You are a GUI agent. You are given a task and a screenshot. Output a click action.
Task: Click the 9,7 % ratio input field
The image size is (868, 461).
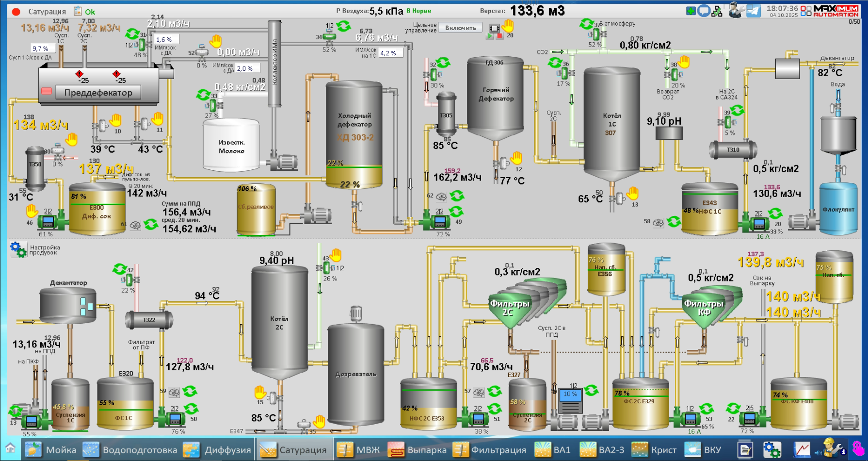[x=42, y=49]
